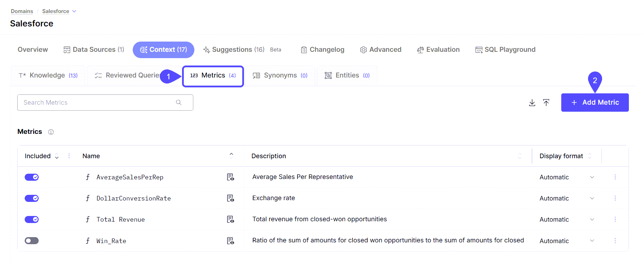This screenshot has height=266, width=644.
Task: Disable the Total Revenue included toggle
Action: (32, 219)
